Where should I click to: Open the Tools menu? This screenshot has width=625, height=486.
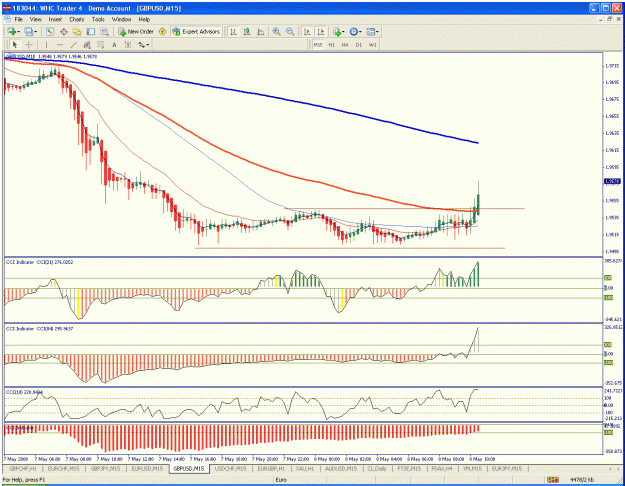pos(98,19)
